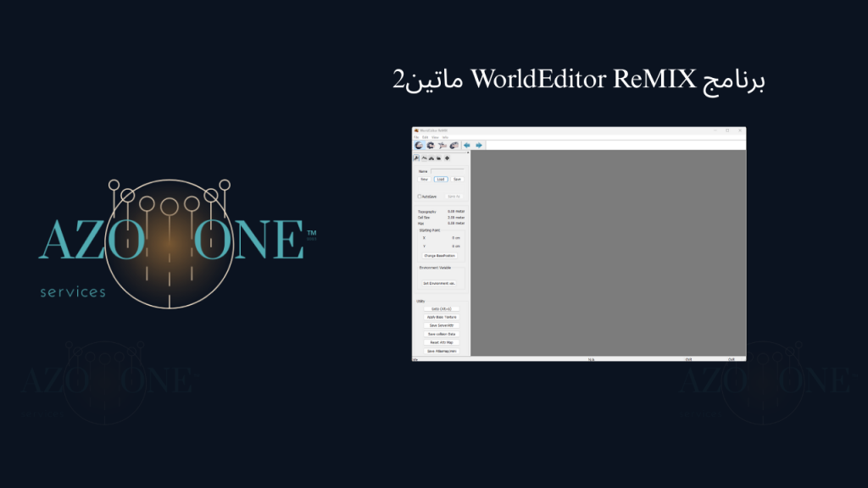Enable the AutoSave checkbox
Viewport: 868px width, 488px height.
click(419, 197)
